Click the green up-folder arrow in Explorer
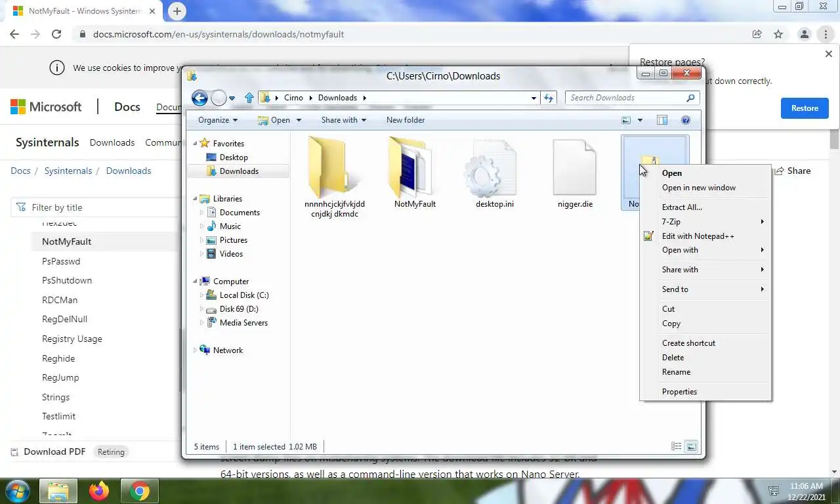The image size is (840, 504). coord(249,98)
